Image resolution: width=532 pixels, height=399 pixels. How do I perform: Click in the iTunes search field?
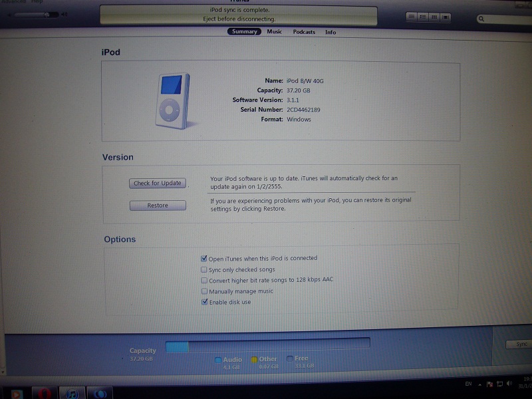point(505,19)
